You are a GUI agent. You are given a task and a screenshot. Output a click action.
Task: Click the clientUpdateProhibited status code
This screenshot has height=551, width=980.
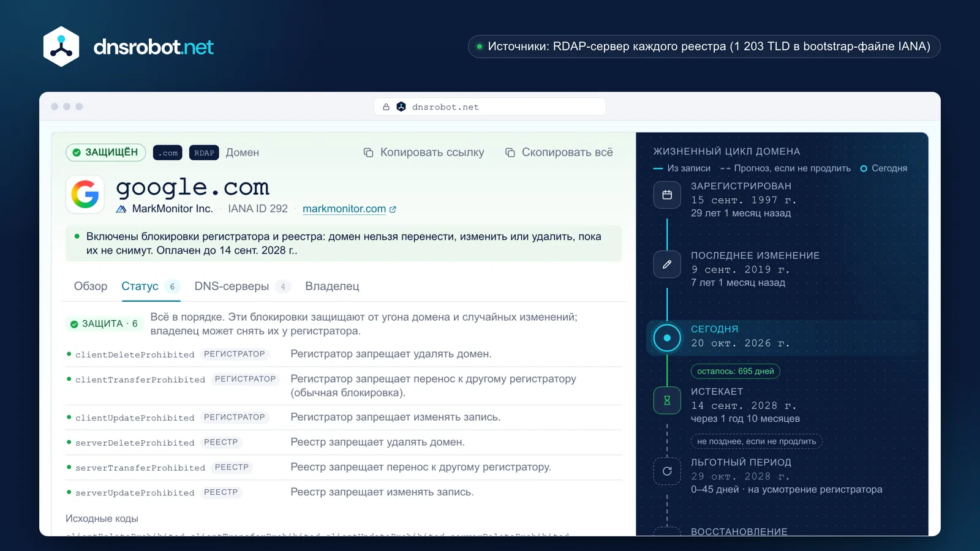tap(135, 418)
